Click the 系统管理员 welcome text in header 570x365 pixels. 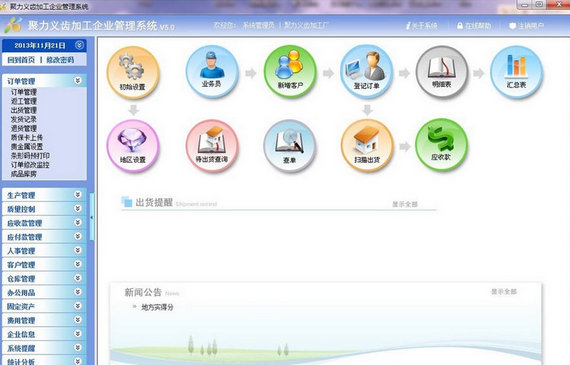pyautogui.click(x=258, y=25)
